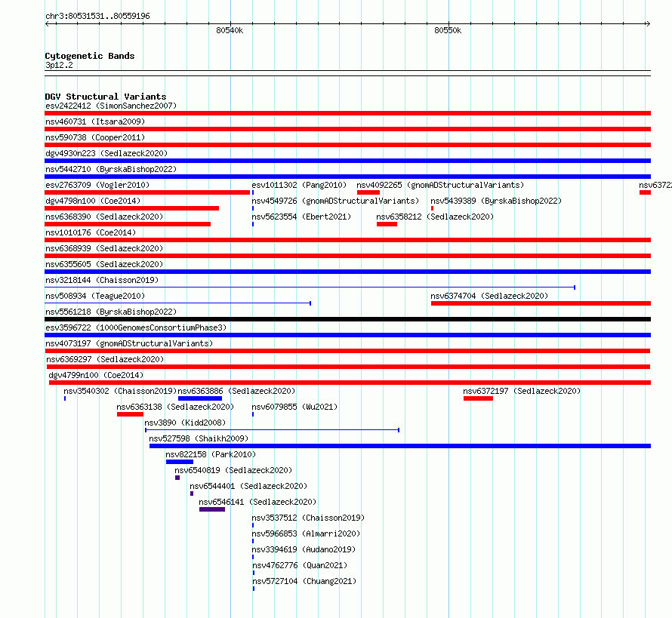
Task: Open esv1011302 (Pang2010) variant
Action: (x=299, y=185)
